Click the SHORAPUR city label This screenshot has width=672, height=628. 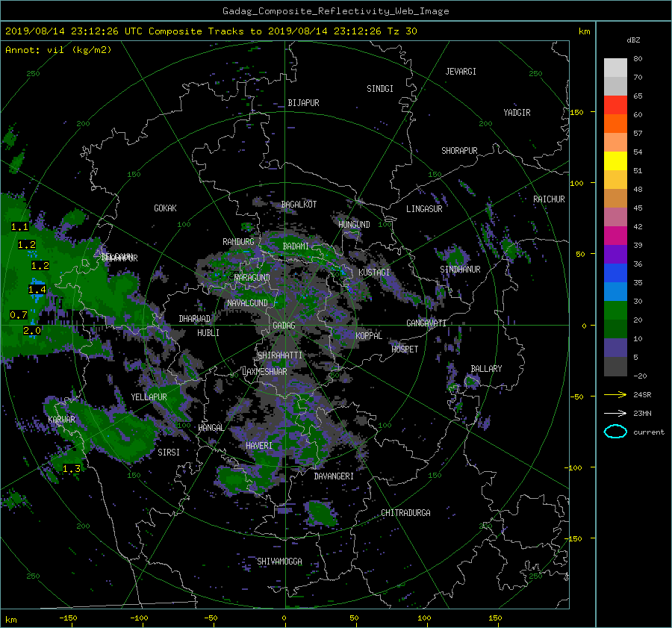tap(459, 151)
